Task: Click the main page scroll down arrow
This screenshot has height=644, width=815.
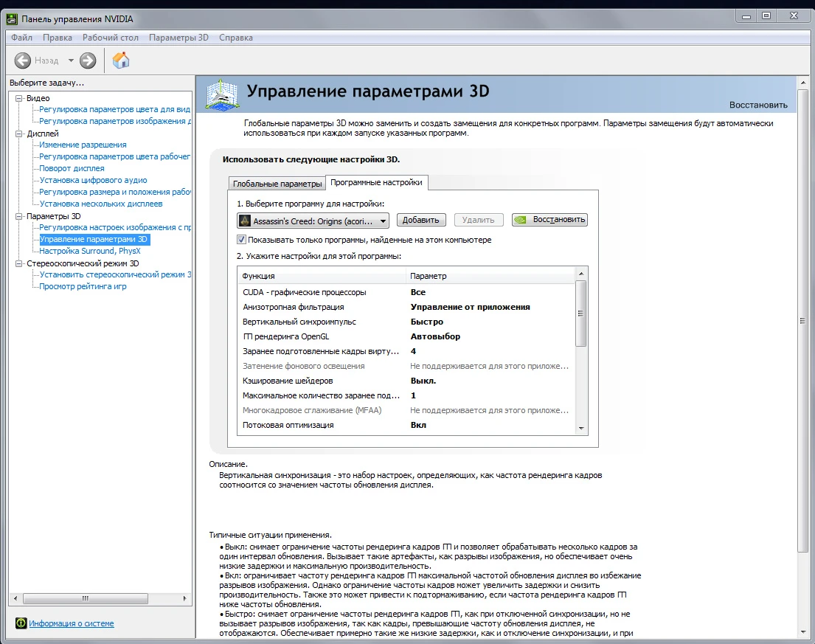Action: (803, 632)
